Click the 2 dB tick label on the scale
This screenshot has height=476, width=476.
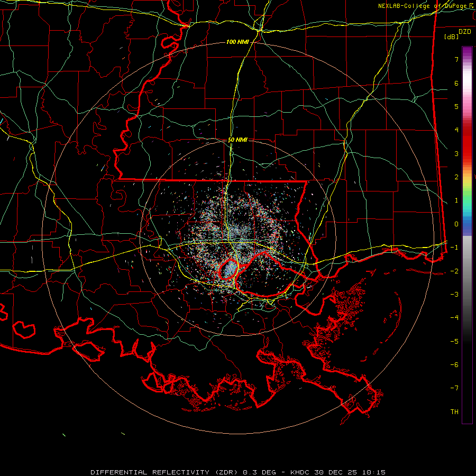(x=456, y=177)
